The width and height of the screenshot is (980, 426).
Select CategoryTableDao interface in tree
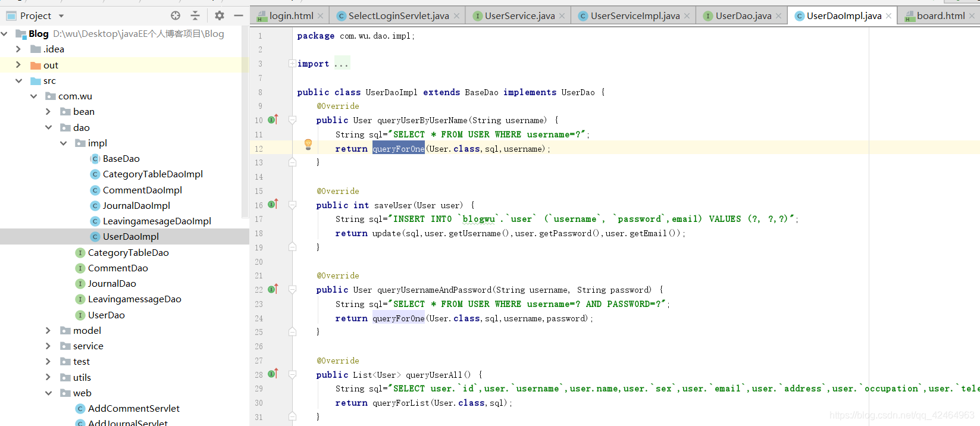(128, 253)
